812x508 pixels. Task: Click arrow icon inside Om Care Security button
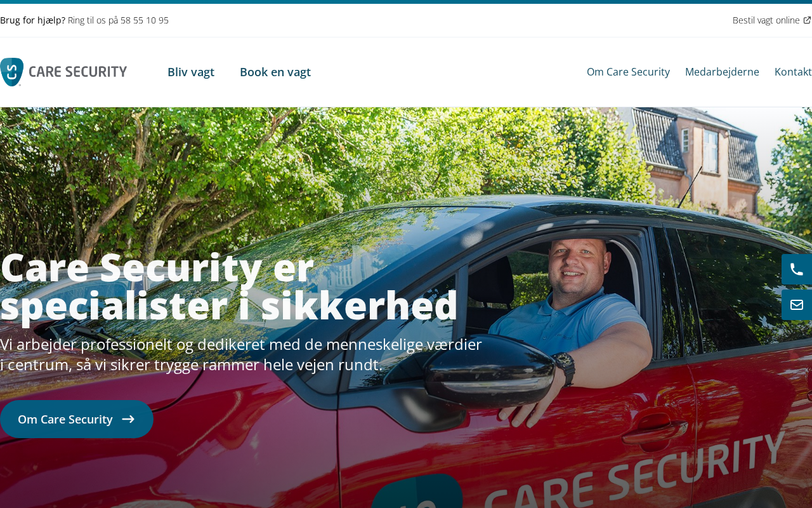[128, 419]
